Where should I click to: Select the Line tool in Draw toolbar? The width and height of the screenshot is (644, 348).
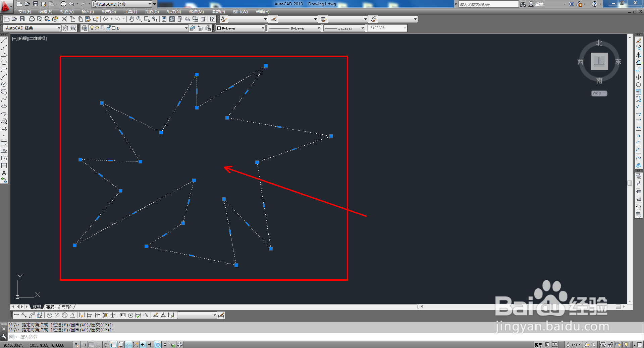(x=4, y=40)
